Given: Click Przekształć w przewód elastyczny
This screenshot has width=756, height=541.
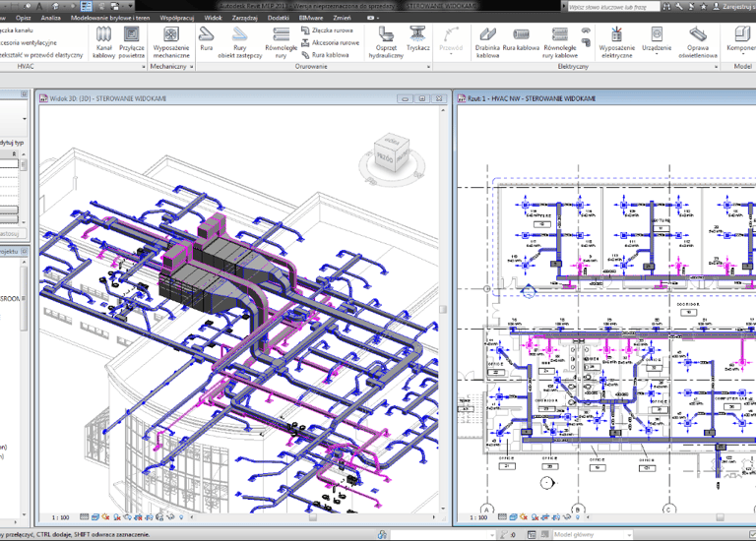Looking at the screenshot, I should 41,55.
